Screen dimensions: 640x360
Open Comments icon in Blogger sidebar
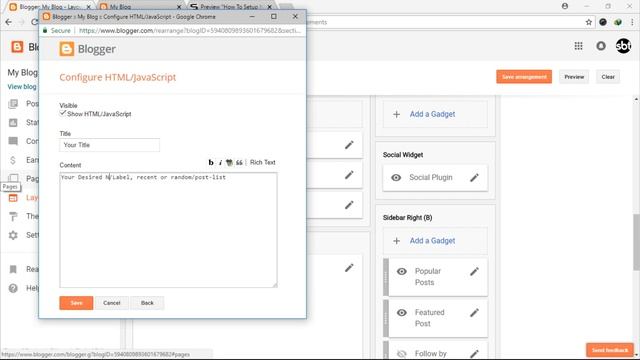click(x=13, y=141)
